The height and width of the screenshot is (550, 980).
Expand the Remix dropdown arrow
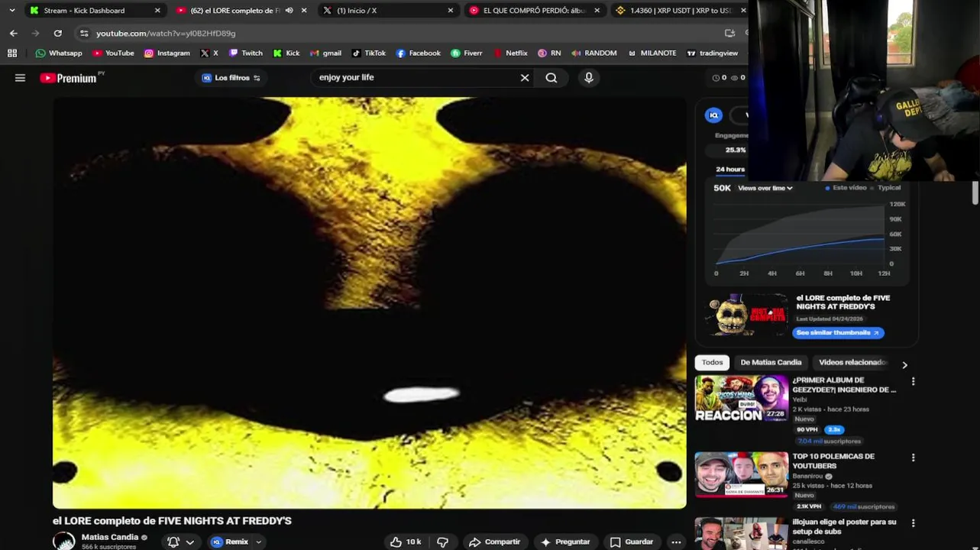[258, 542]
